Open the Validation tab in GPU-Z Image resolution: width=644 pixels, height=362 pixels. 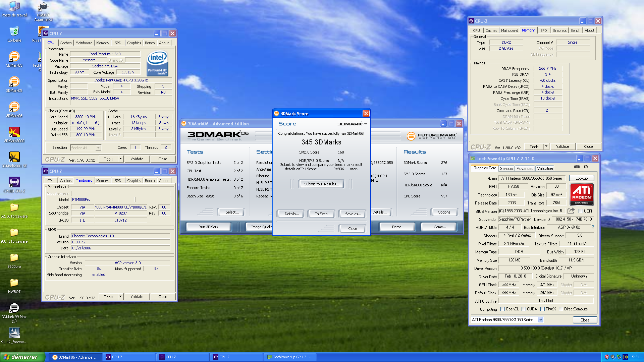pyautogui.click(x=545, y=169)
